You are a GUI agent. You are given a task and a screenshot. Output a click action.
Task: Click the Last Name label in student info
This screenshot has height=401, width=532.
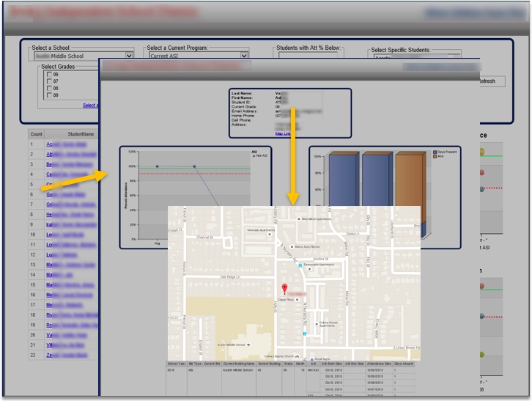pyautogui.click(x=242, y=93)
